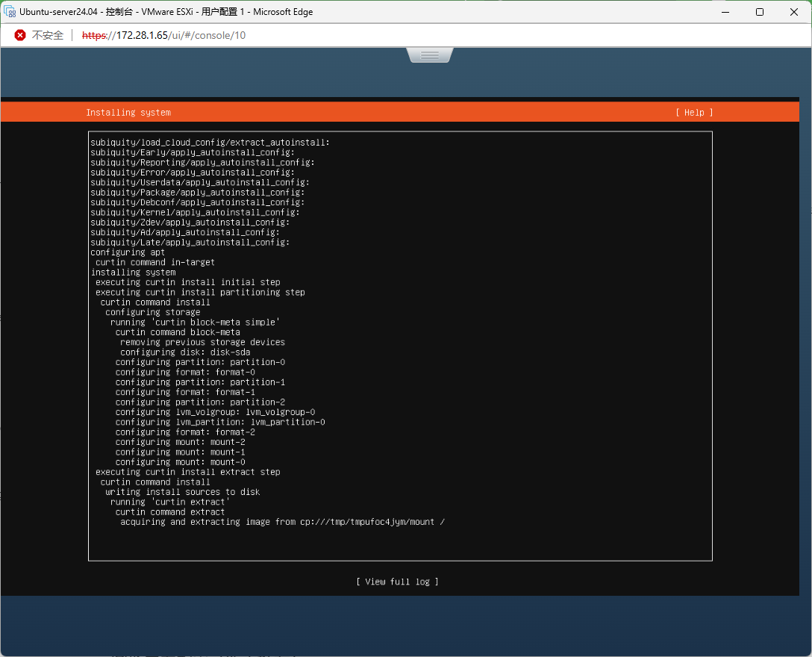
Task: Open the 不安全 site security info
Action: point(47,35)
